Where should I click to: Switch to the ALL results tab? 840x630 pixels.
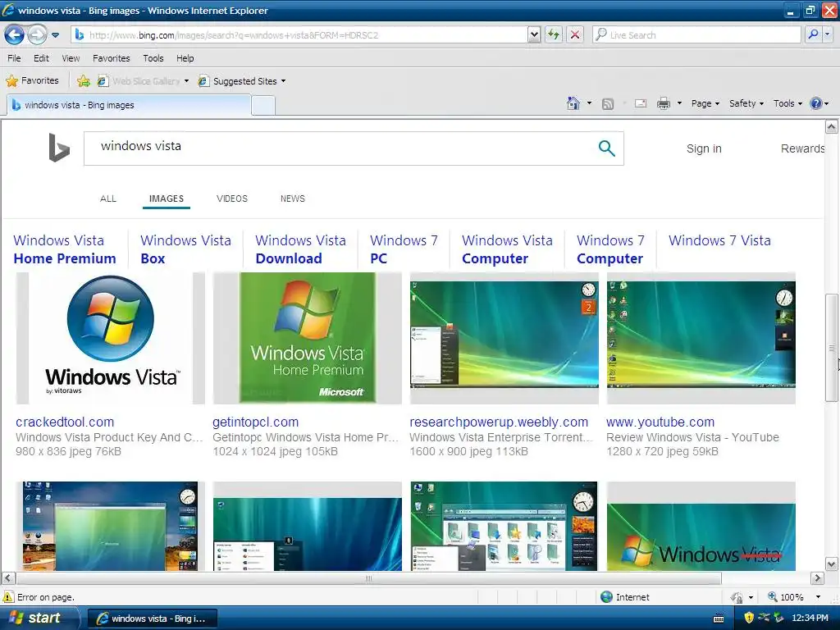pyautogui.click(x=108, y=199)
